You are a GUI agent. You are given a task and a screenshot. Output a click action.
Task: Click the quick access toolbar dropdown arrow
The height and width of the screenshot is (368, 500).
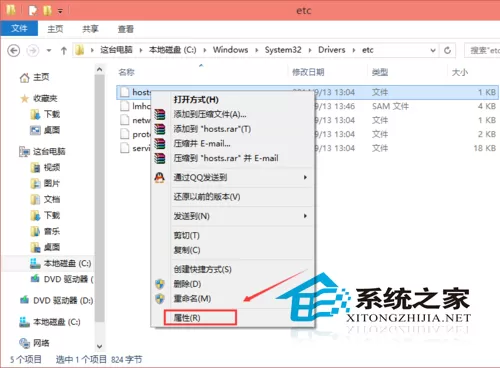tap(60, 11)
